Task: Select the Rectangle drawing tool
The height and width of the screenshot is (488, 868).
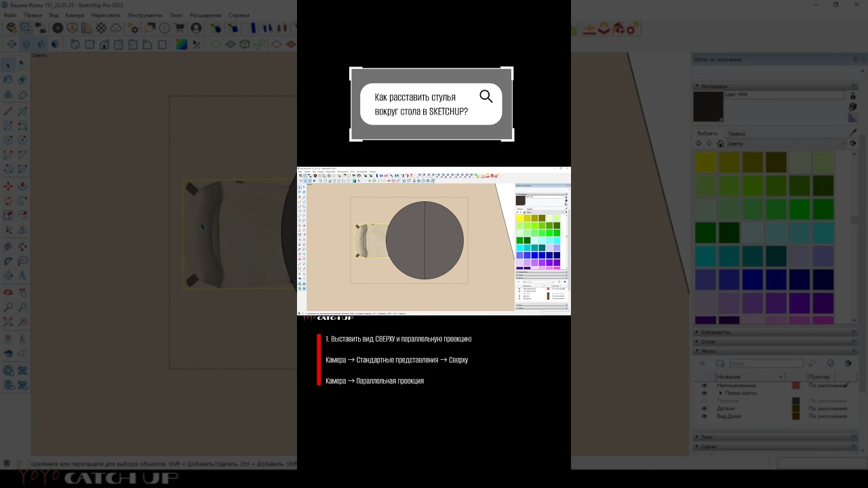Action: tap(8, 125)
